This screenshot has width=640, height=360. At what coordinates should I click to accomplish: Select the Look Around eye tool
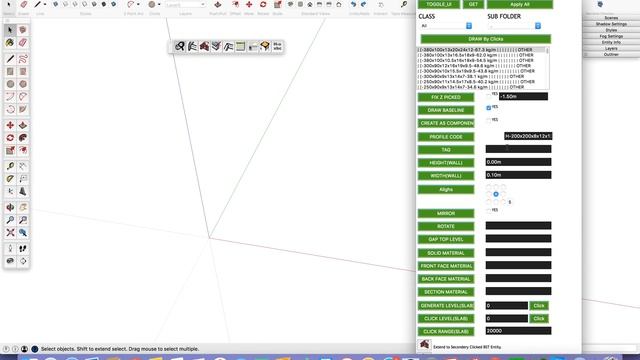[x=10, y=261]
